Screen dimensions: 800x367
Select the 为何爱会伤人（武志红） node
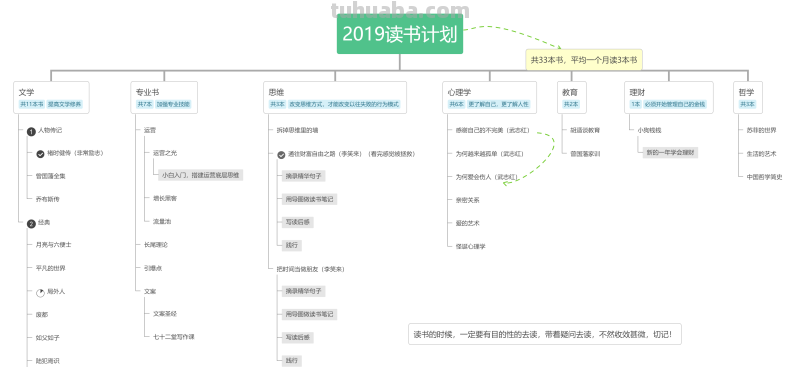[486, 177]
